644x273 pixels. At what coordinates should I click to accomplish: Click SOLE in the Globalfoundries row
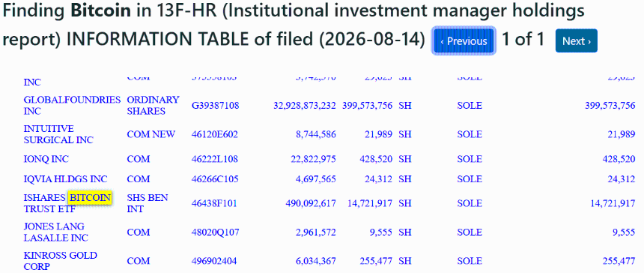click(x=470, y=106)
